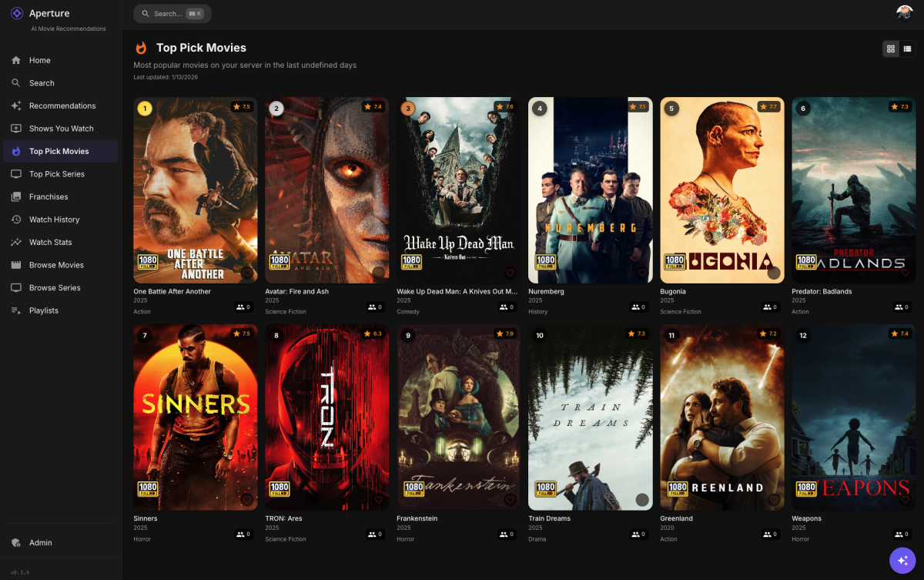Click the 1080 Full HD badge on Nuremberg poster

click(x=545, y=263)
